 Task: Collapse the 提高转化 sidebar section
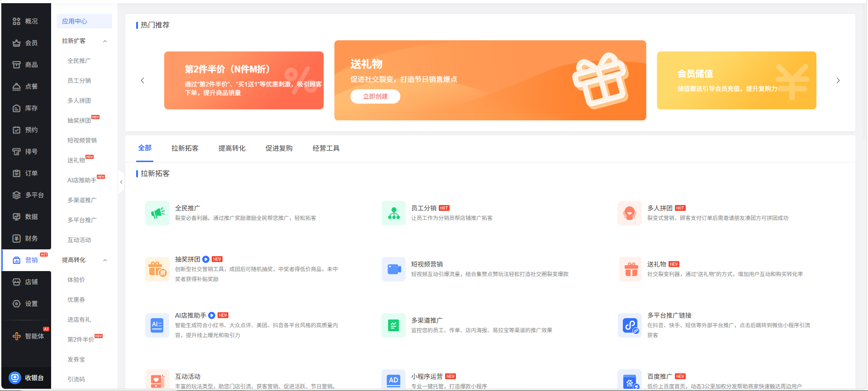(105, 260)
